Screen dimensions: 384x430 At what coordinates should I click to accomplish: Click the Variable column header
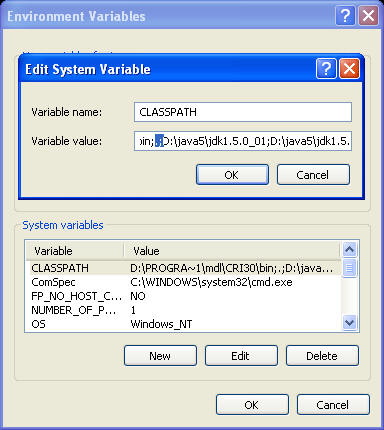click(75, 251)
